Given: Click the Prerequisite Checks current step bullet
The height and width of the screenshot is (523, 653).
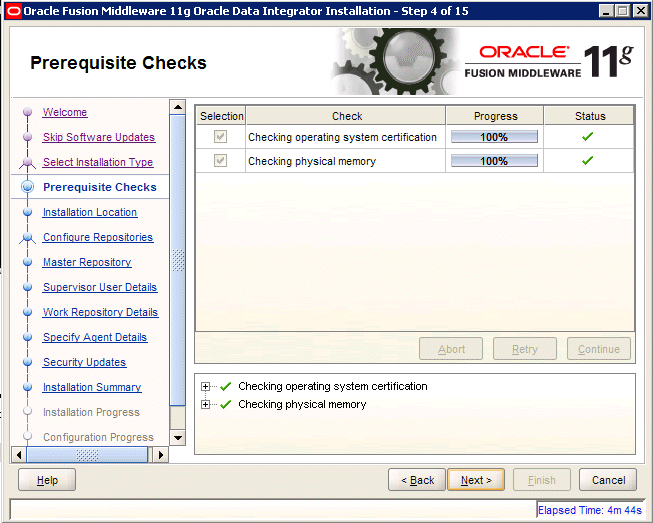Looking at the screenshot, I should tap(27, 187).
